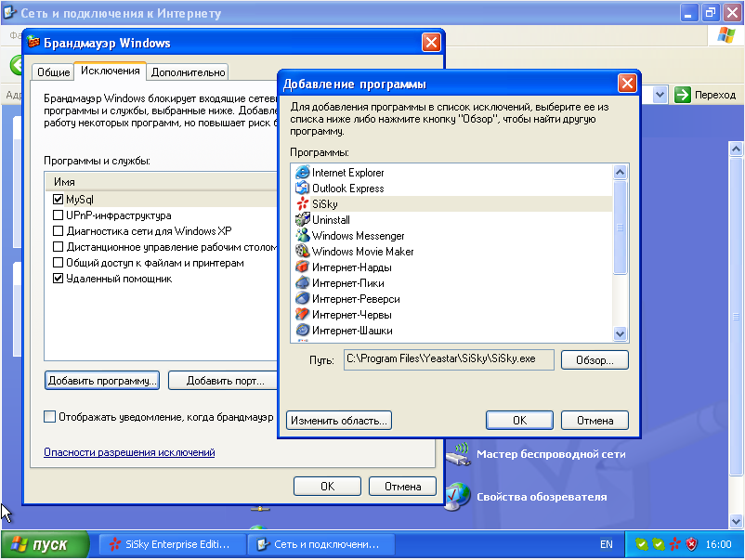This screenshot has width=745, height=560.
Task: Switch to the Общие tab
Action: (x=54, y=72)
